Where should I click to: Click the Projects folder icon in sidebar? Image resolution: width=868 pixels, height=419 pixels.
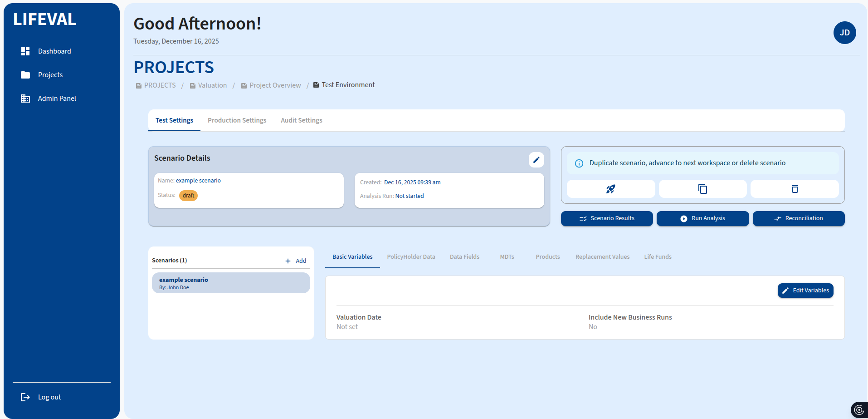pos(25,75)
